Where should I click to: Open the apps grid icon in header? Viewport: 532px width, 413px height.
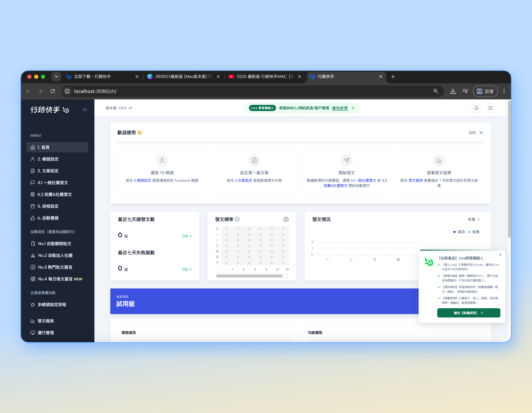tap(491, 108)
